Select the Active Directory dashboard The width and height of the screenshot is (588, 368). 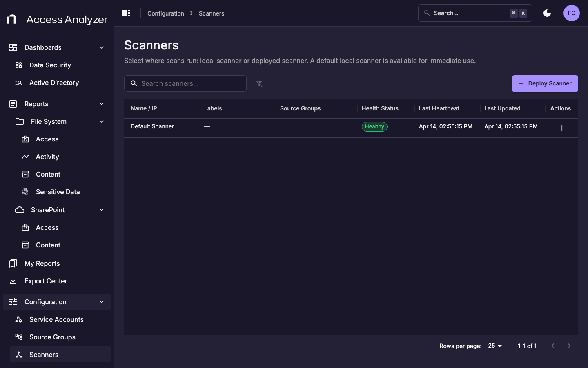[54, 83]
